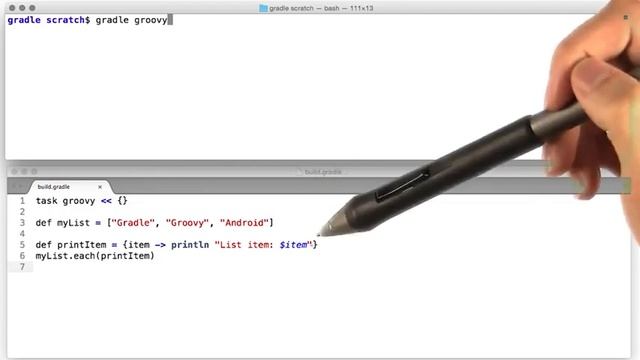Click the 'def printItem' declaration text

71,245
